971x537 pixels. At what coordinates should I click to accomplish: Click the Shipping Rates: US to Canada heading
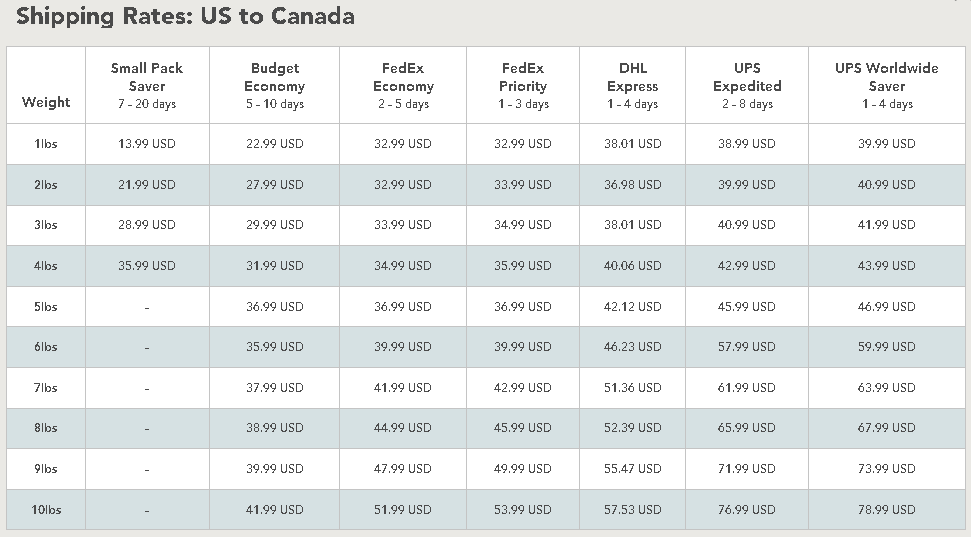[x=185, y=16]
